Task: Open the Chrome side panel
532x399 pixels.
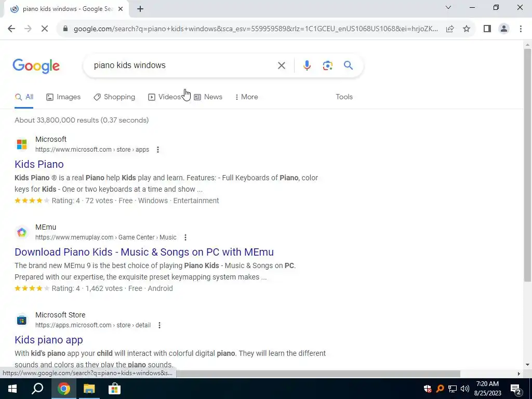Action: click(487, 29)
